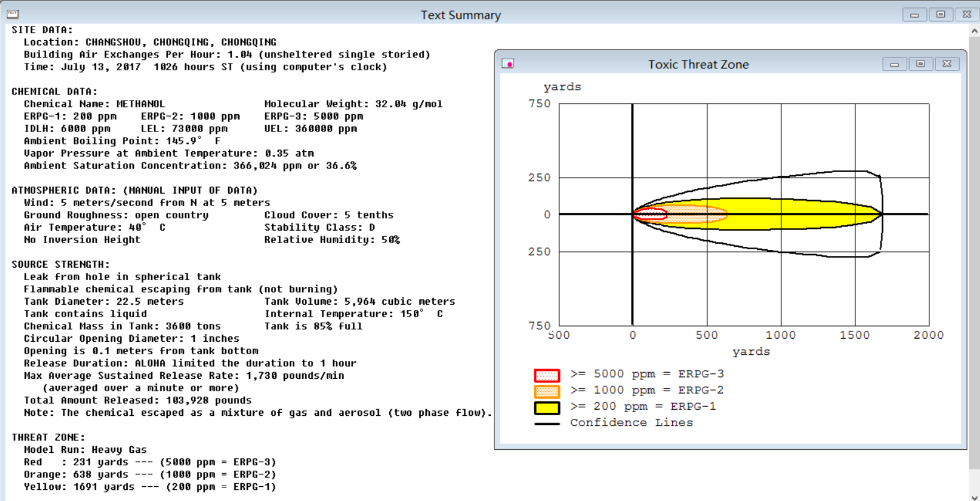Click the 'Ambient Saturation Concentration' line
This screenshot has width=980, height=501.
[x=190, y=165]
